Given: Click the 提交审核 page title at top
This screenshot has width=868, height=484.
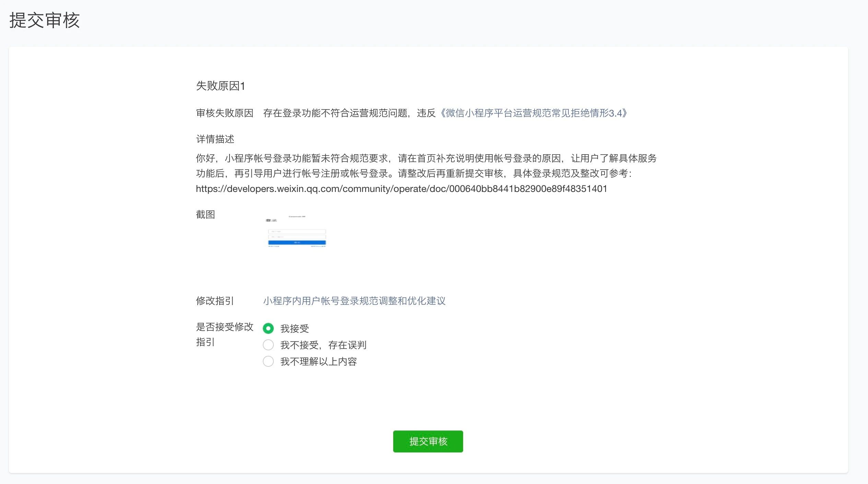Looking at the screenshot, I should (45, 21).
